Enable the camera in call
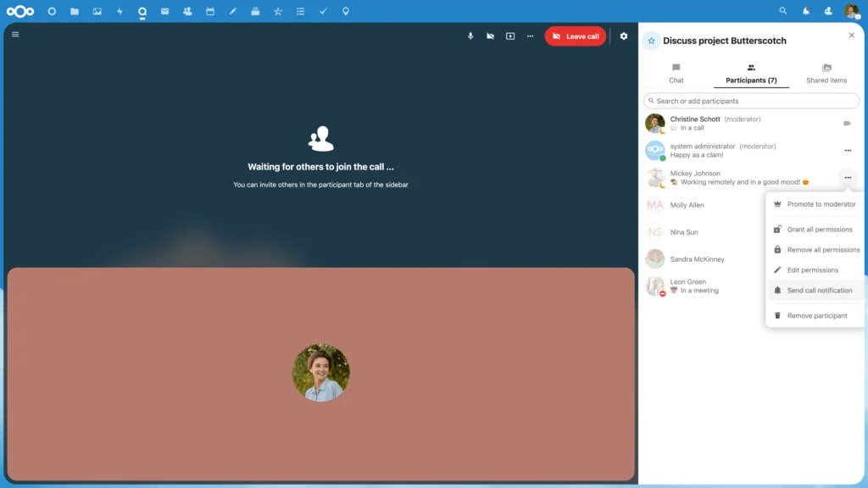Viewport: 868px width, 488px height. [491, 36]
